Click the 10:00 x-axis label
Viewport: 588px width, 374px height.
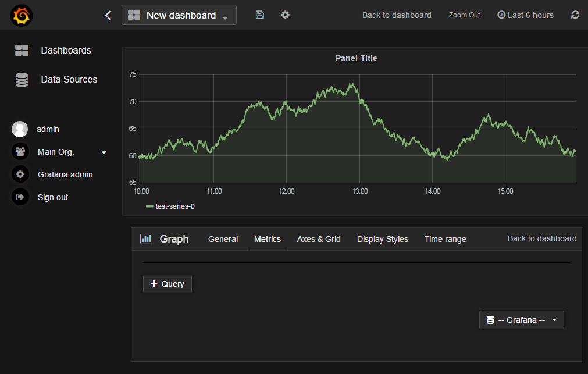(x=141, y=191)
